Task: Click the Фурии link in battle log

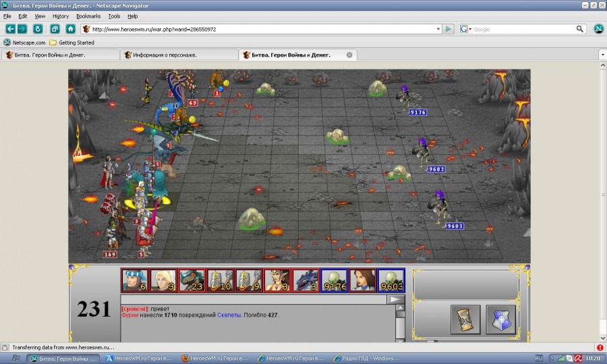Action: tap(130, 315)
